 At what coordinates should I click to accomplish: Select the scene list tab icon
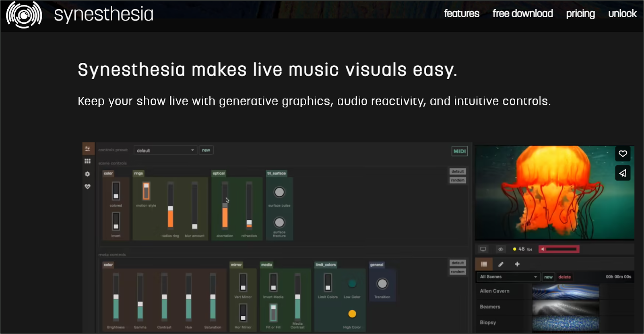[484, 264]
